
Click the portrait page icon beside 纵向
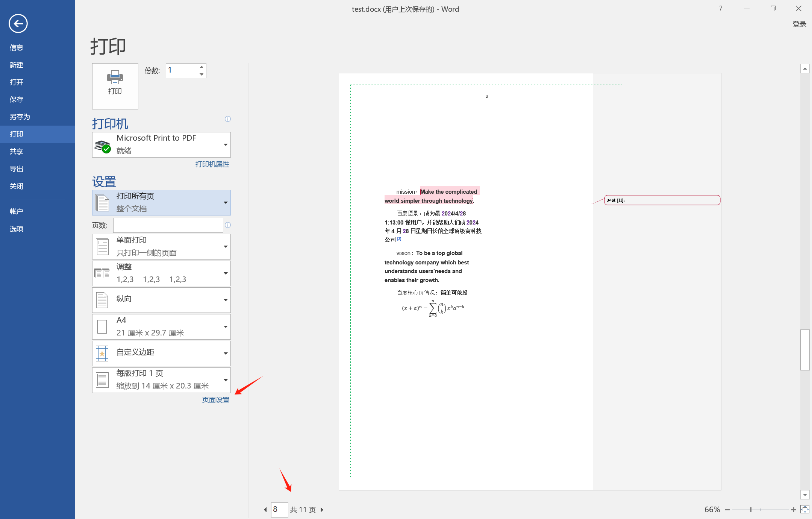(102, 300)
